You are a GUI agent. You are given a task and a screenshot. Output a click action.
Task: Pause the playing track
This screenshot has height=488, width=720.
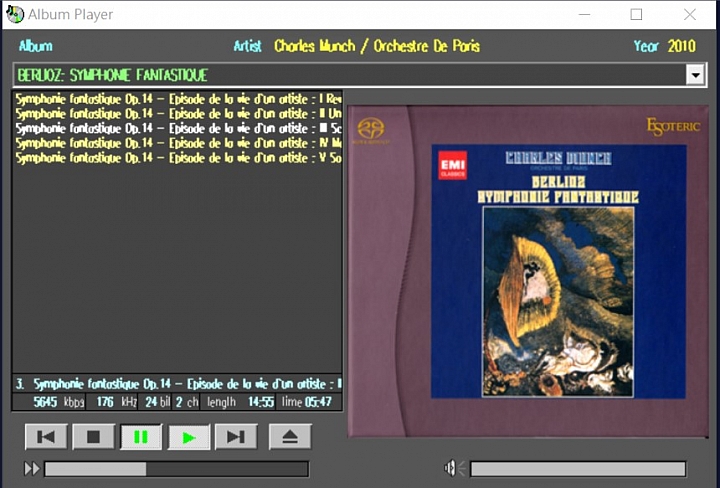[x=141, y=437]
